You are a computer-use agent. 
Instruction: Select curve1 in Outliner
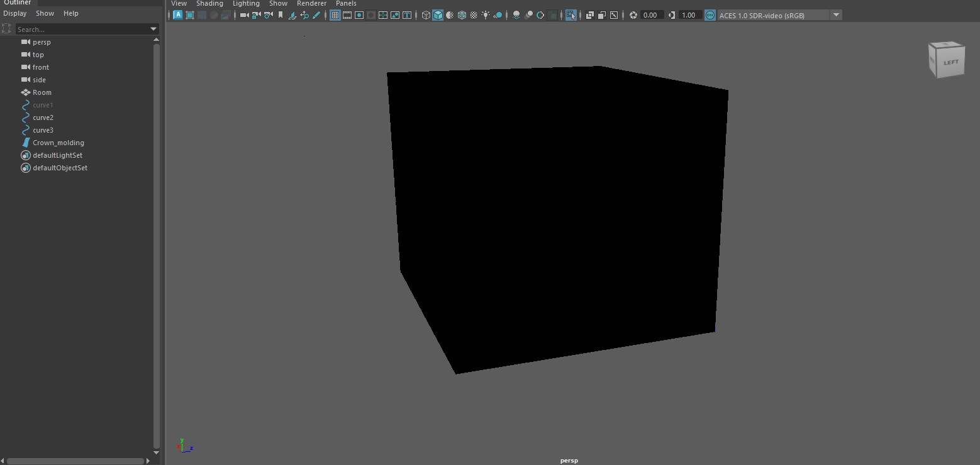(x=43, y=105)
